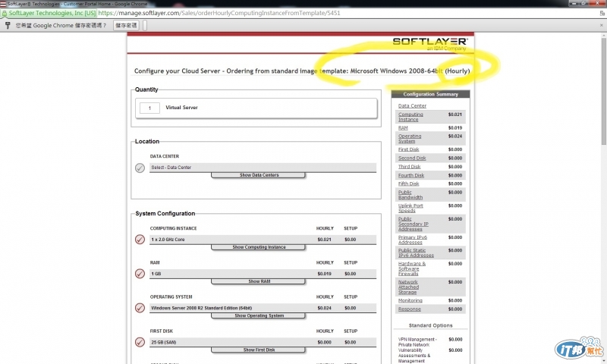Open Uplink Port Speeds summary link
Viewport: 607px width, 364px height.
(x=410, y=208)
